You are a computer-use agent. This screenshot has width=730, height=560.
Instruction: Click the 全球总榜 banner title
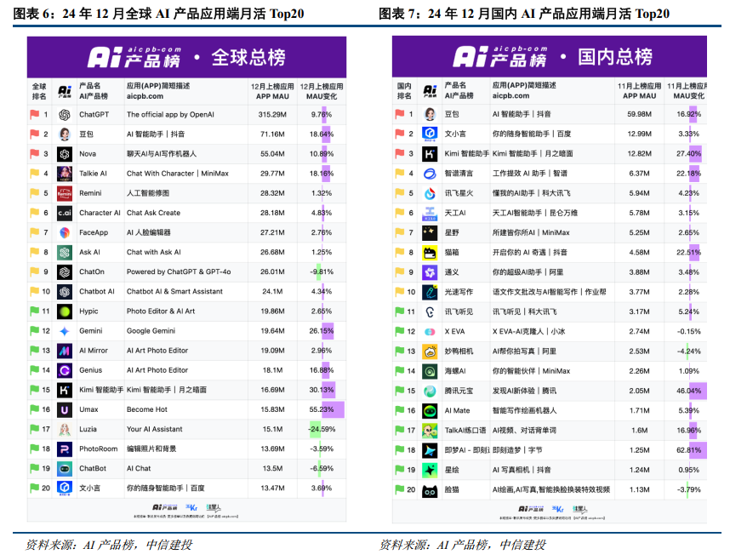[248, 58]
